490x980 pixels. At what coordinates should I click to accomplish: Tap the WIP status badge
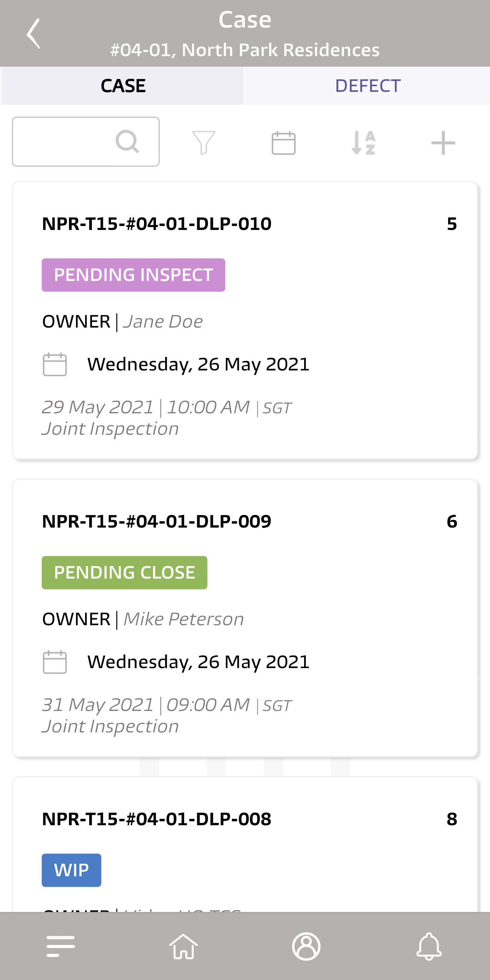click(x=72, y=870)
